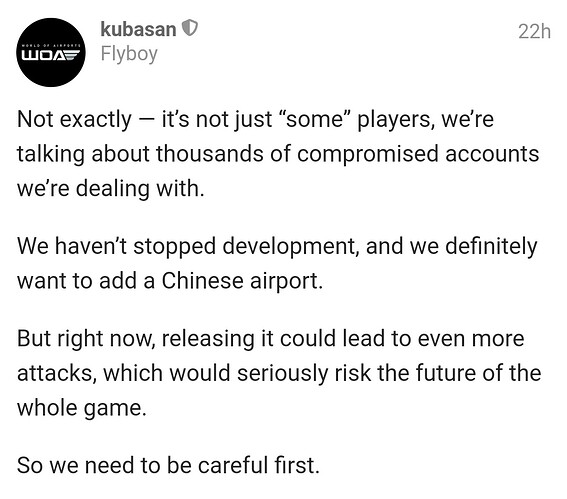Viewport: 567px width, 499px height.
Task: Click the word attacks
Action: 57,373
